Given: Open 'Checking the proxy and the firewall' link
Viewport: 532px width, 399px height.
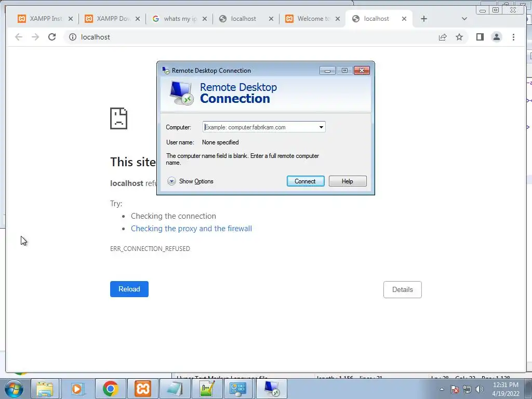Looking at the screenshot, I should [x=191, y=229].
